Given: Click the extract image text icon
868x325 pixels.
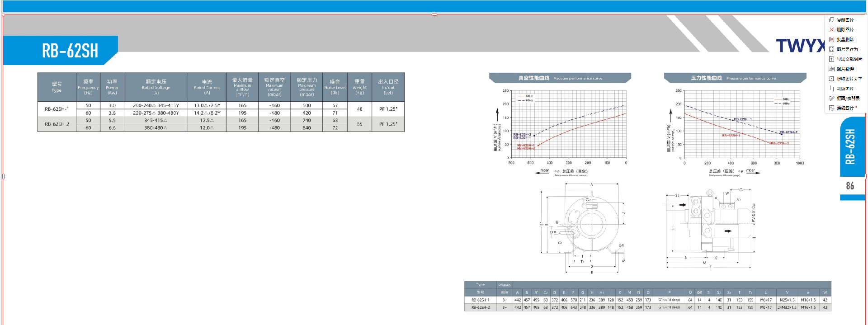Looking at the screenshot, I should pos(831,79).
